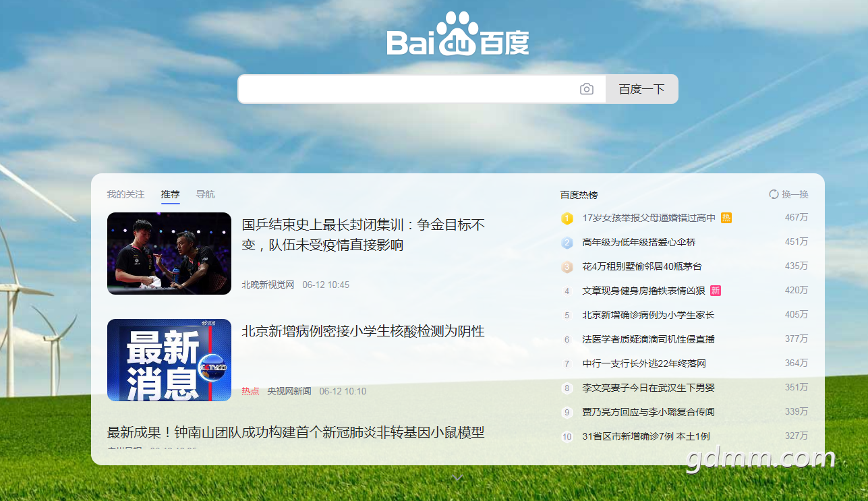Open hot topic 花4万租别墅偷邻居40瓶茅台
Viewport: 868px width, 501px height.
tap(642, 266)
